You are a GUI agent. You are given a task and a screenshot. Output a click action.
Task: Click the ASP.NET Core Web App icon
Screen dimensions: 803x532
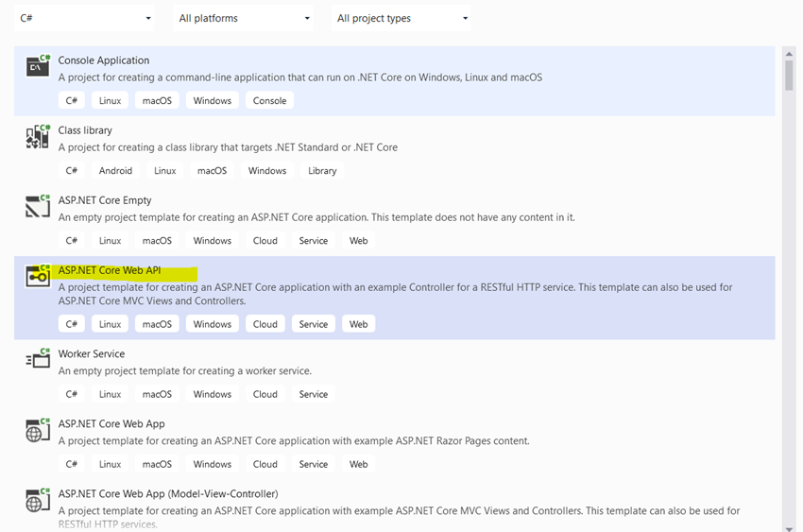(x=38, y=430)
